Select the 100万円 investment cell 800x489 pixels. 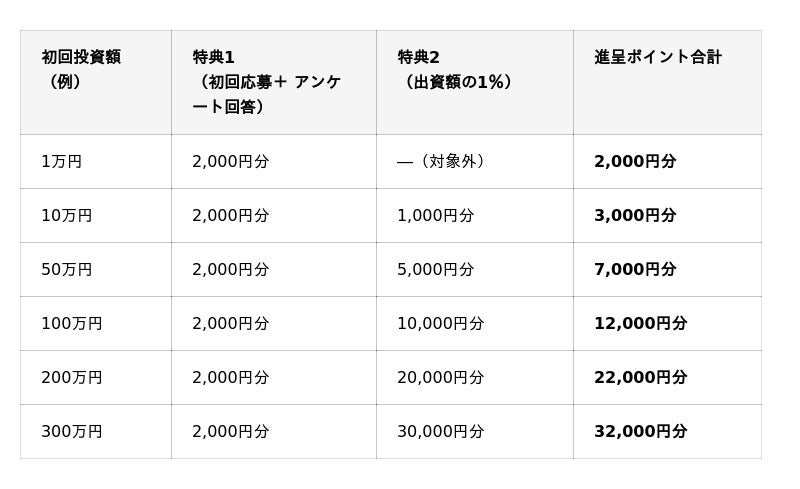(96, 324)
